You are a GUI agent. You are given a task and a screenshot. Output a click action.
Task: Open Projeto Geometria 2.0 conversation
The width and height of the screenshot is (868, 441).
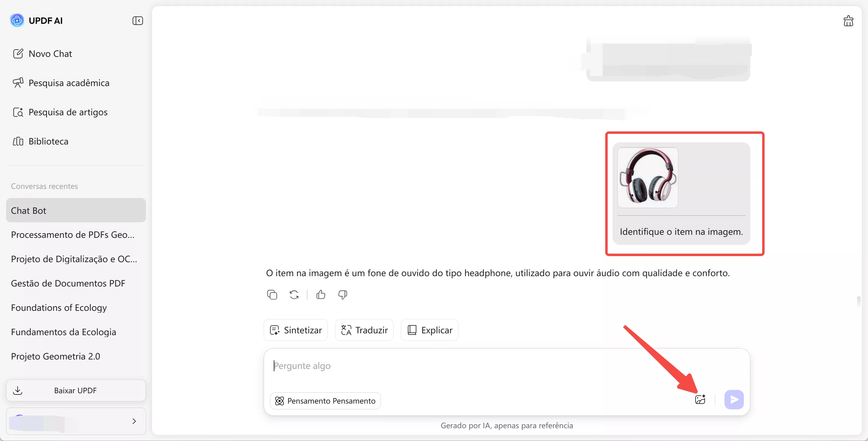pyautogui.click(x=55, y=356)
